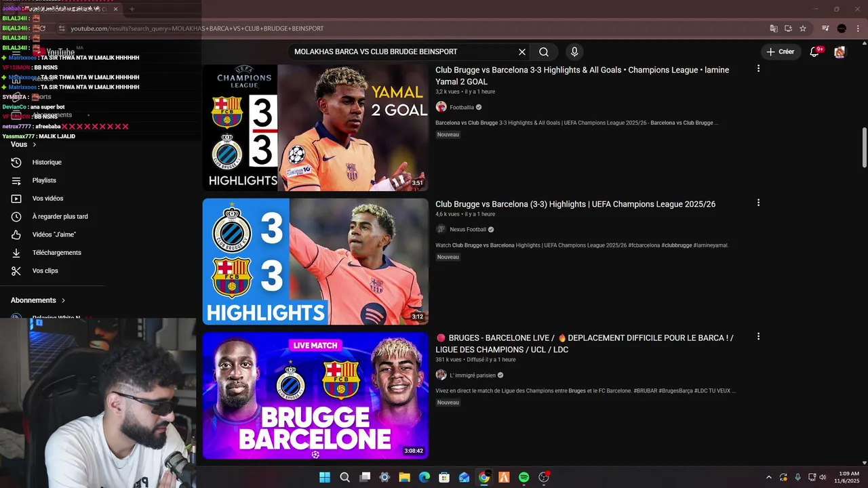Viewport: 868px width, 488px height.
Task: Open a new browser tab with plus
Action: [x=132, y=9]
